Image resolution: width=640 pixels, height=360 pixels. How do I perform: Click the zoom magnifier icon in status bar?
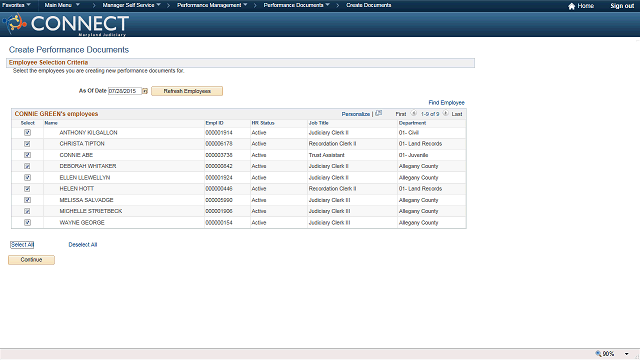tap(598, 353)
